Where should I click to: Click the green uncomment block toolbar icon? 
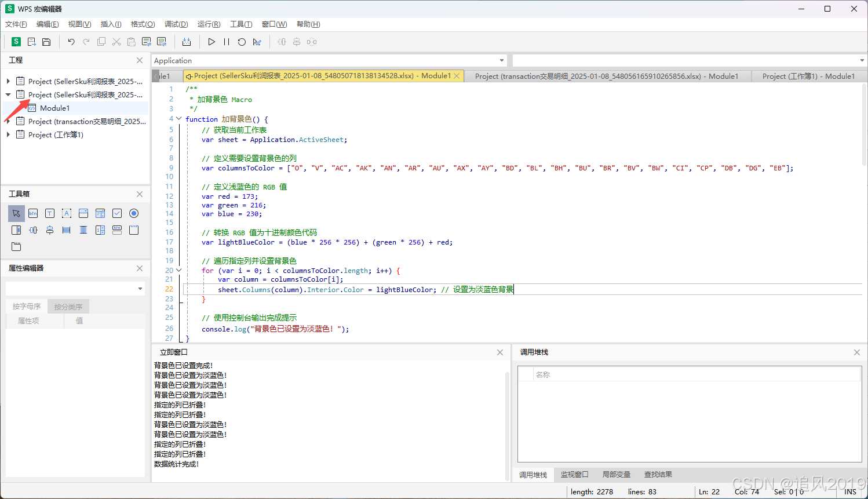pos(162,42)
